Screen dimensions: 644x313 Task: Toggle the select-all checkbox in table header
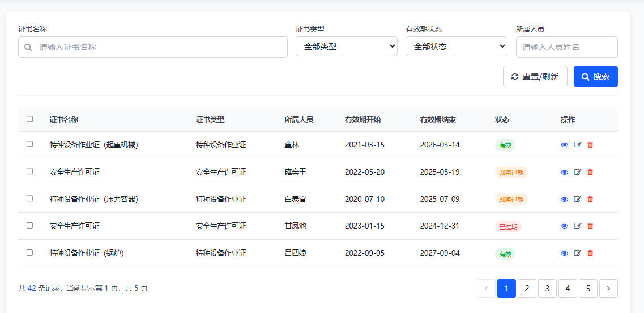30,119
